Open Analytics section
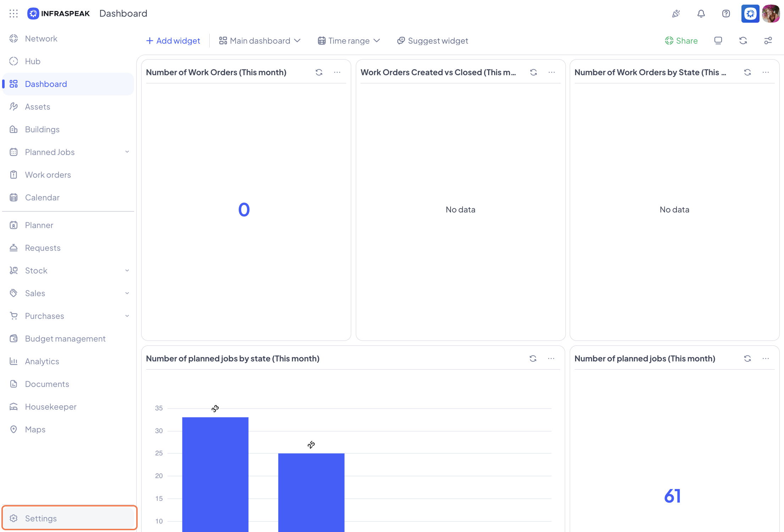 point(68,361)
